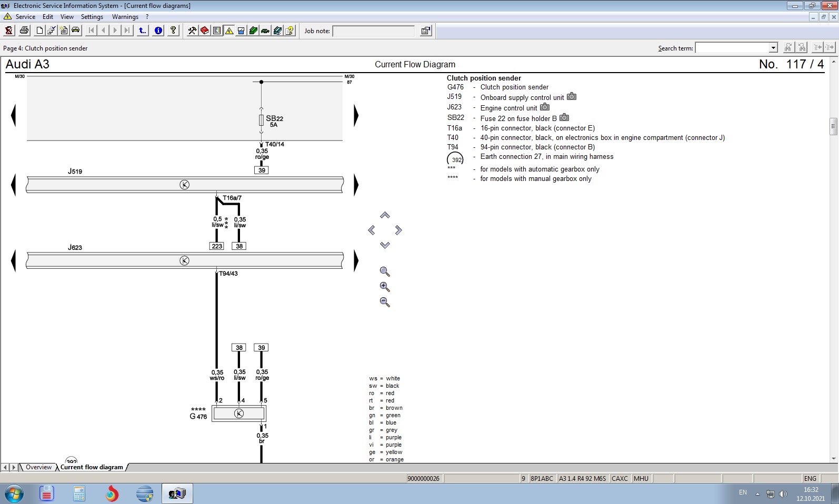This screenshot has height=504, width=839.
Task: Switch to the Overview tab
Action: (x=38, y=467)
